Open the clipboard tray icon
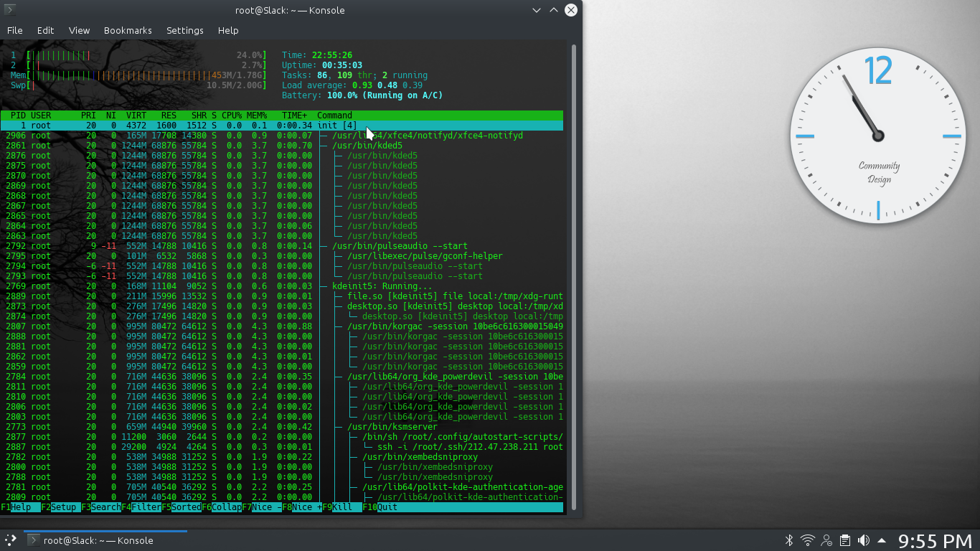Image resolution: width=980 pixels, height=551 pixels. click(845, 540)
